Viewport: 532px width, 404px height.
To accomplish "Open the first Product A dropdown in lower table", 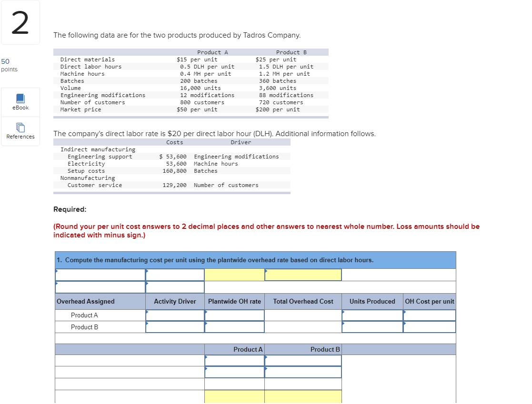I will 234,360.
